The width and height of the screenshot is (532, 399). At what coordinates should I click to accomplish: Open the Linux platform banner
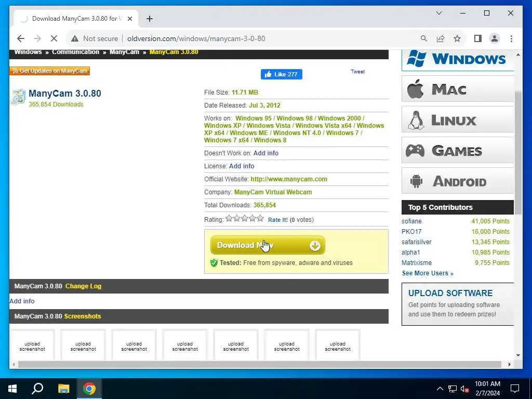click(457, 120)
